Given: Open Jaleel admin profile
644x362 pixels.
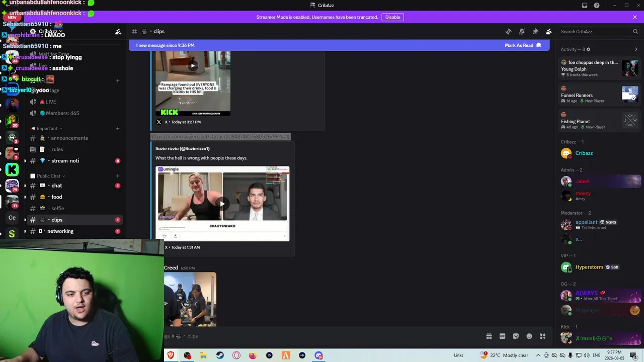Looking at the screenshot, I should [x=600, y=182].
